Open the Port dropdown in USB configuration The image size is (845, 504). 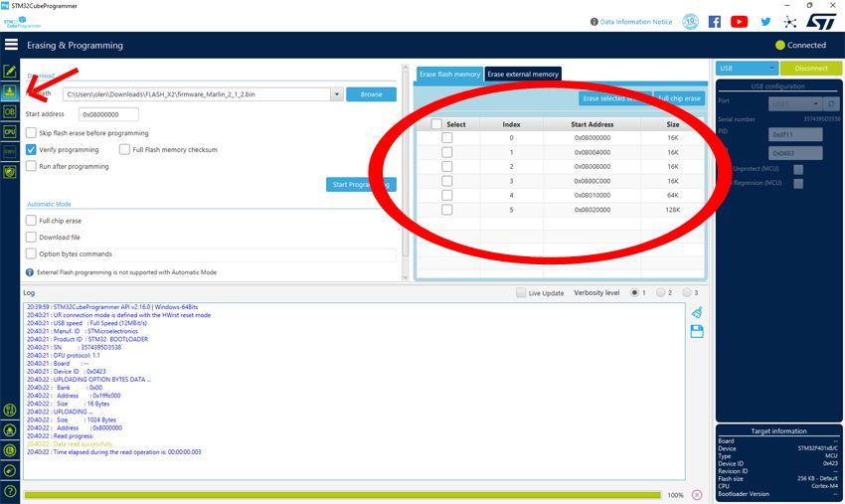(x=795, y=103)
